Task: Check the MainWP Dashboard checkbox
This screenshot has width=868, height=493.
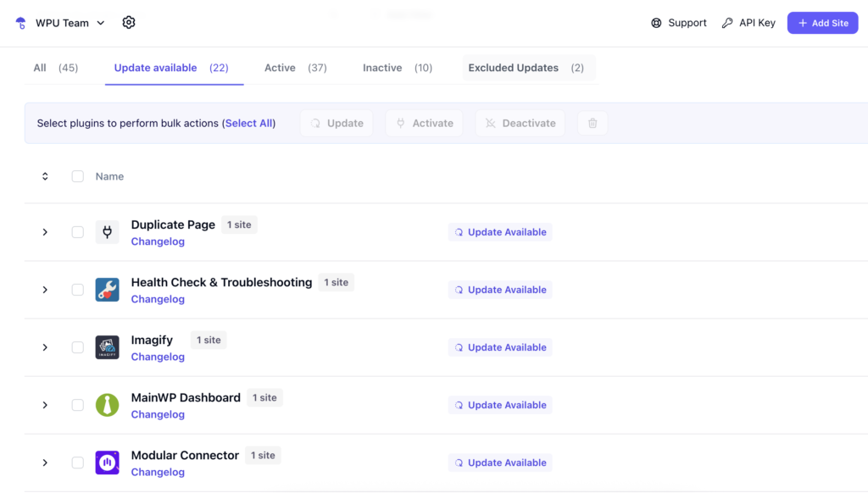Action: [x=77, y=405]
